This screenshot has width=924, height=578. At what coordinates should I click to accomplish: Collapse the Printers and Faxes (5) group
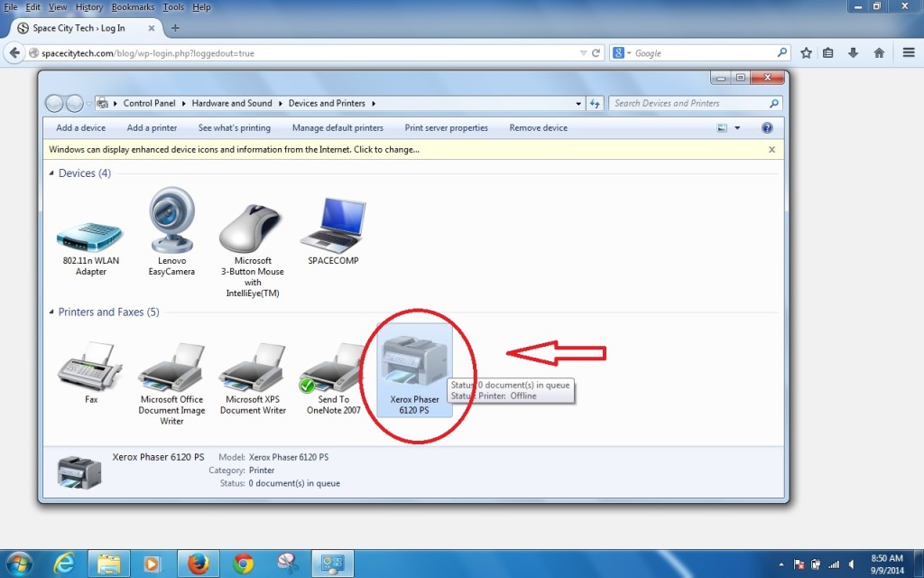[x=51, y=312]
